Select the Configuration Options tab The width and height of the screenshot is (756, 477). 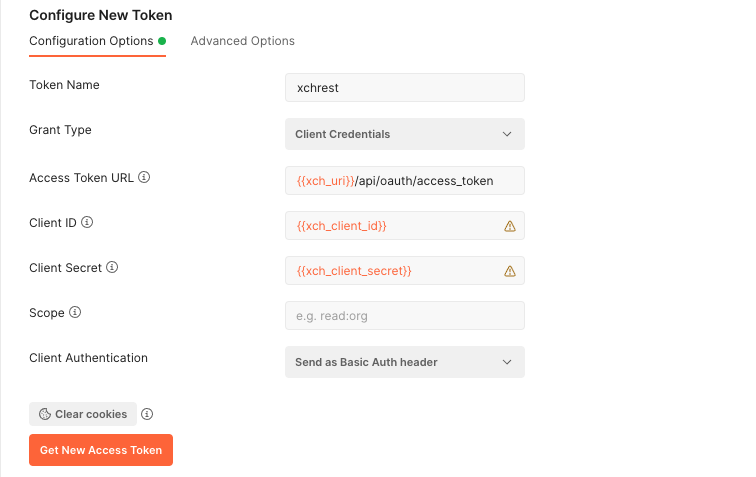(91, 41)
